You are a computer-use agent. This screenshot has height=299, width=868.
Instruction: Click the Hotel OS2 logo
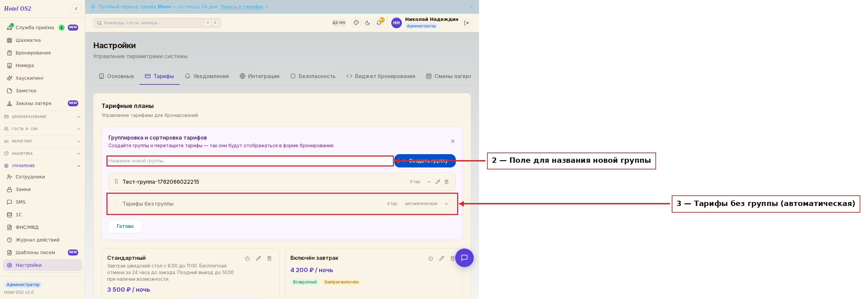(18, 9)
